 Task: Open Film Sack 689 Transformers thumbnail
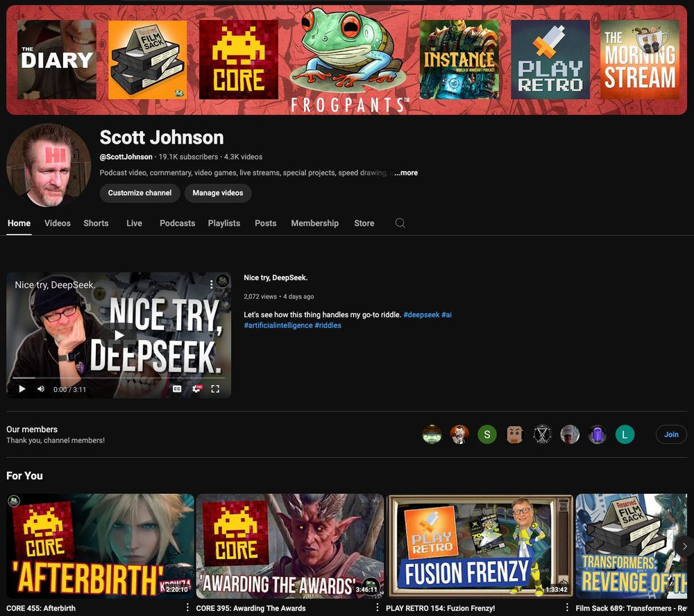[x=631, y=546]
